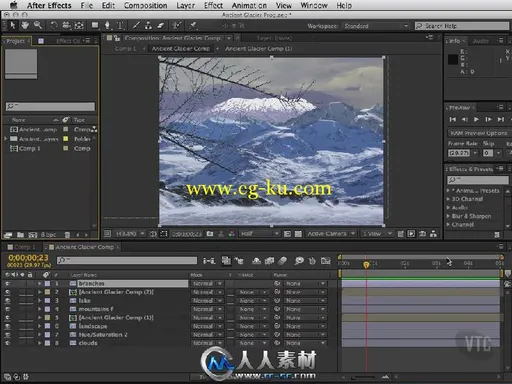The height and width of the screenshot is (384, 512).
Task: Click the label color swatch of layer 2
Action: (48, 292)
